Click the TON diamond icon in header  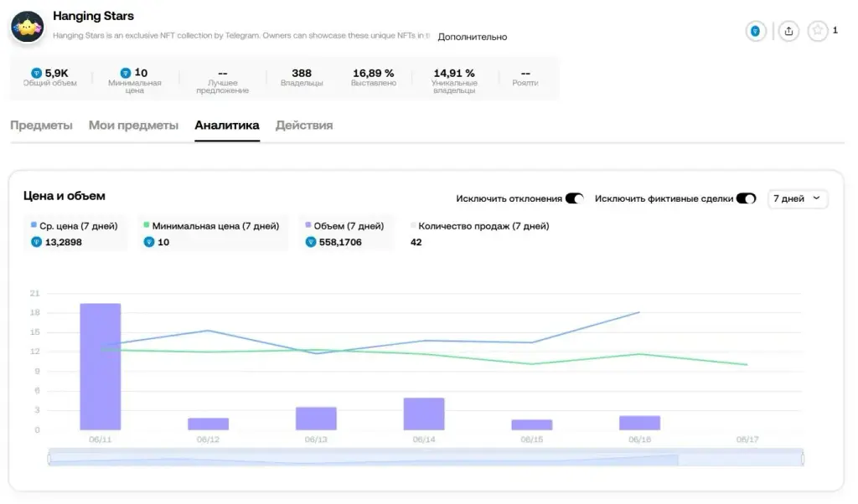click(755, 31)
